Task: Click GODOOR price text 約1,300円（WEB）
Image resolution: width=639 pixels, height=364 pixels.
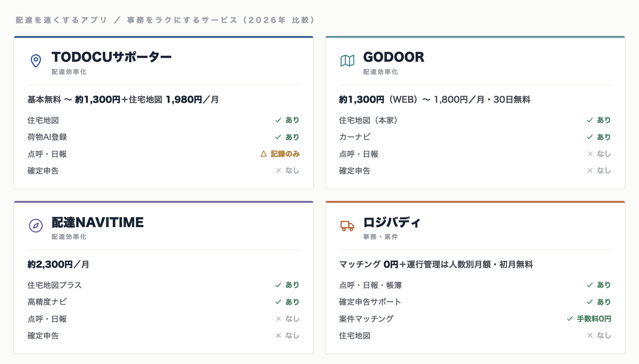Action: tap(379, 100)
